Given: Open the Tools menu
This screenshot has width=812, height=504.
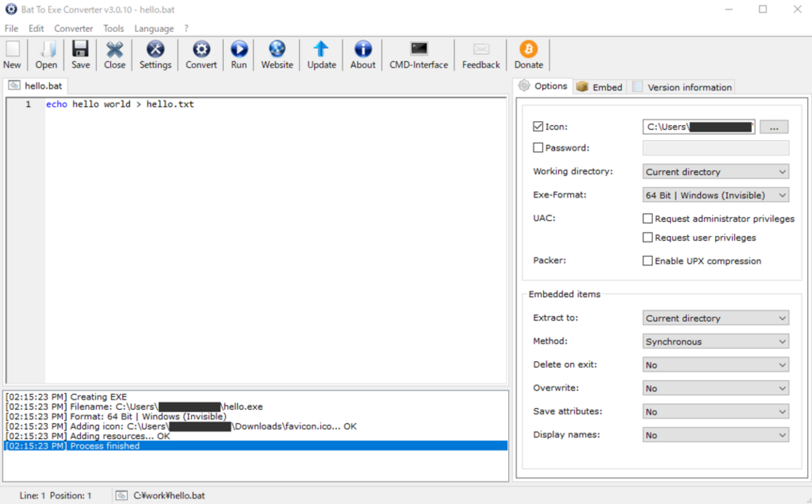Looking at the screenshot, I should [x=113, y=29].
